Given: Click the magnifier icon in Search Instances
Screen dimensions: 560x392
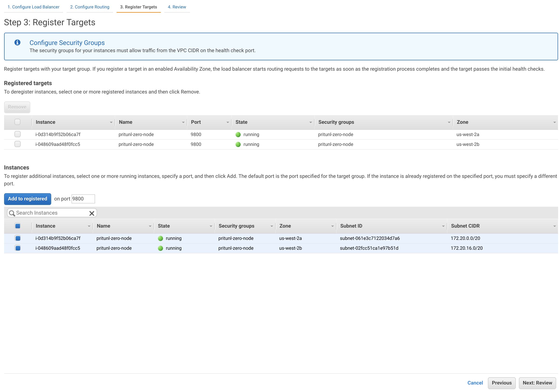Looking at the screenshot, I should tap(12, 213).
